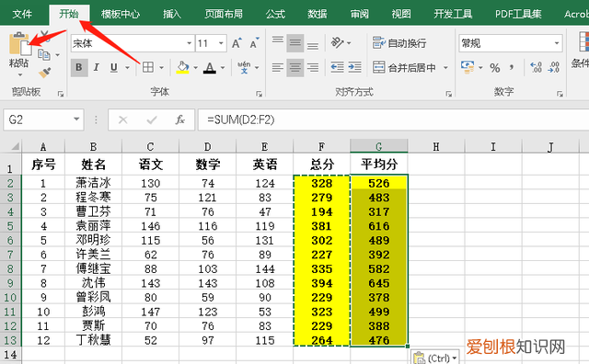Screen dimensions: 589x364
Task: Increase cell indent
Action: click(x=354, y=67)
